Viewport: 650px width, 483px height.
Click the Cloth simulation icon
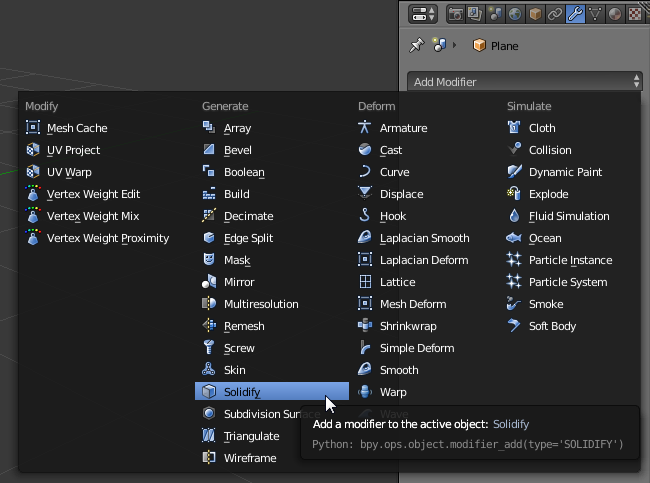pyautogui.click(x=514, y=127)
